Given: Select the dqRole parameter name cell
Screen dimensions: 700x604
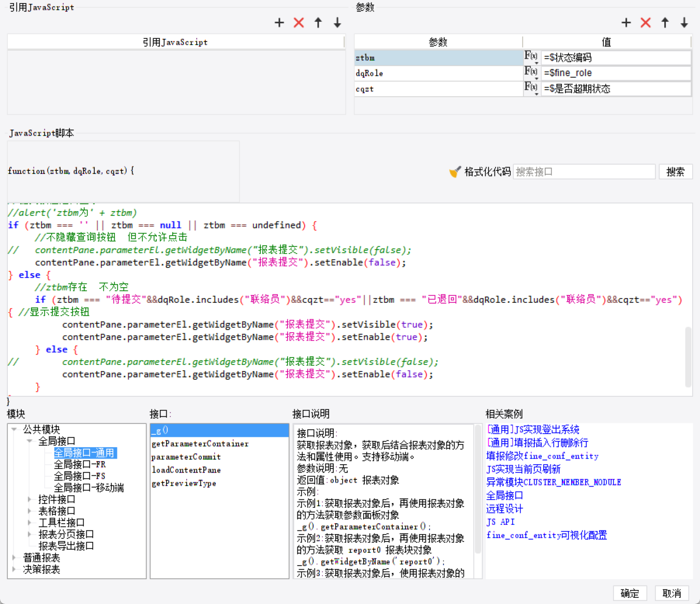Looking at the screenshot, I should 439,73.
